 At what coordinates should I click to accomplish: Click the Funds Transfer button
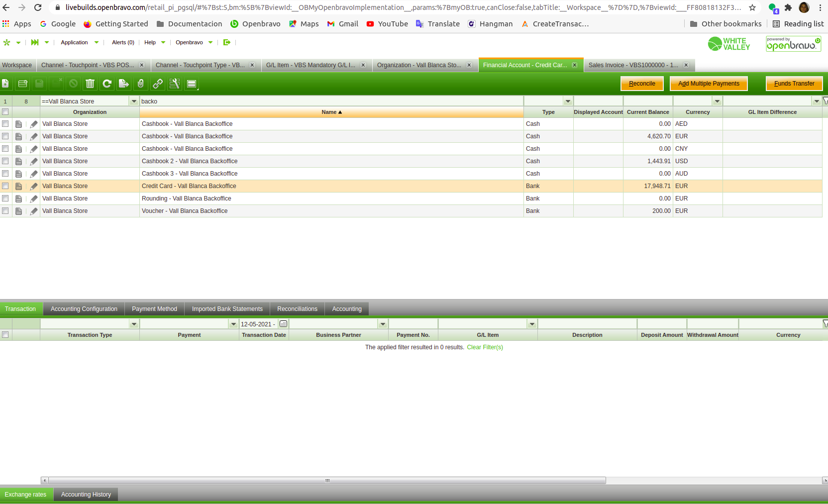pos(794,84)
